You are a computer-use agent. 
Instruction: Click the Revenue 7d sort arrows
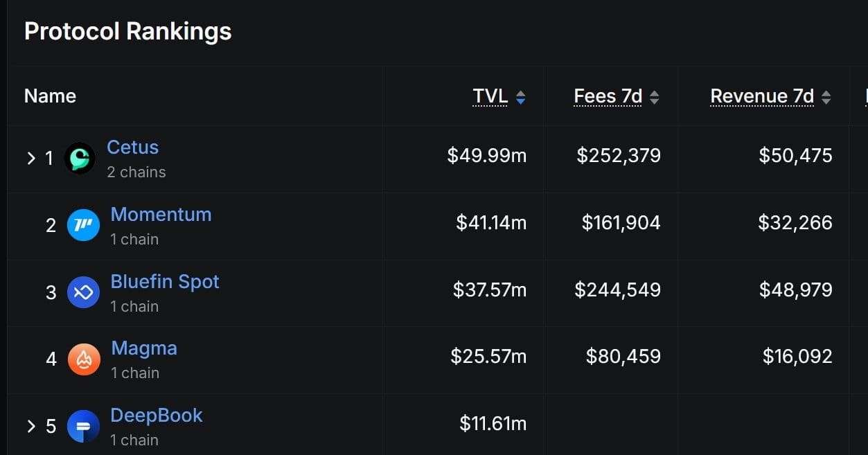[x=826, y=97]
